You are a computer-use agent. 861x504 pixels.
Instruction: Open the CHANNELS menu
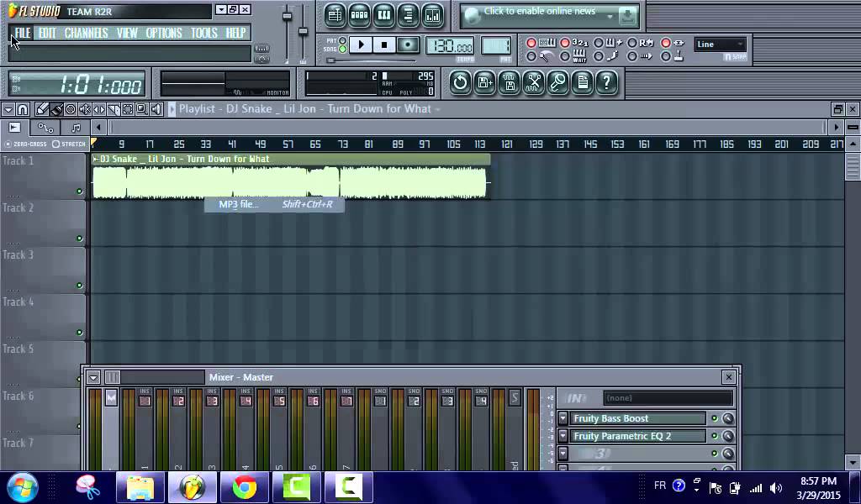[87, 33]
